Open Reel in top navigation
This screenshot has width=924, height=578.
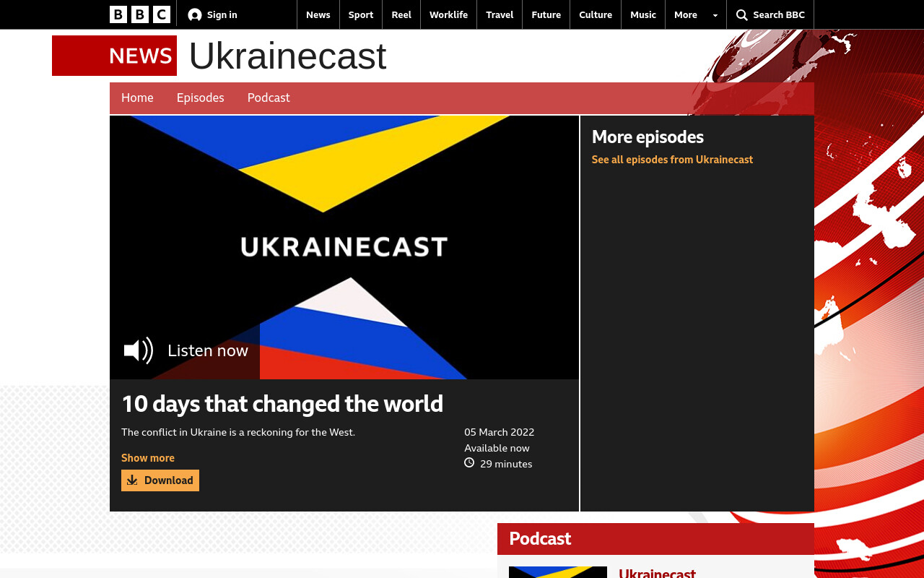pyautogui.click(x=401, y=15)
